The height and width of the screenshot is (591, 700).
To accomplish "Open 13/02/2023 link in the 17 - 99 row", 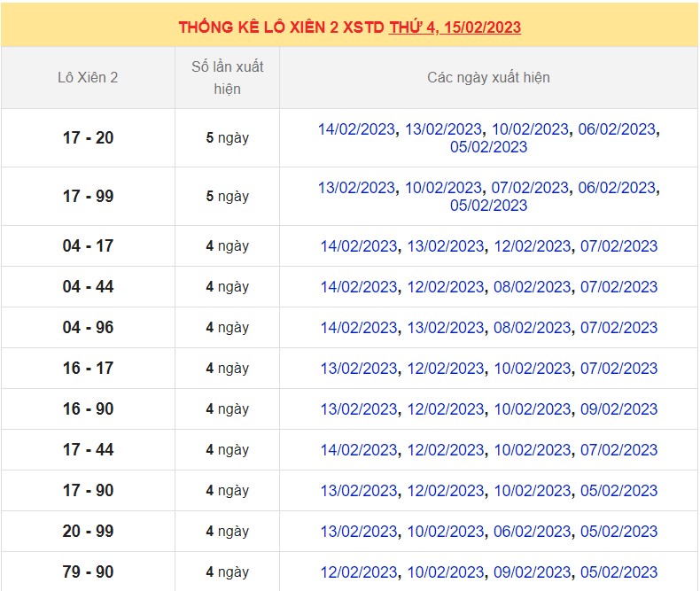I will click(x=356, y=188).
